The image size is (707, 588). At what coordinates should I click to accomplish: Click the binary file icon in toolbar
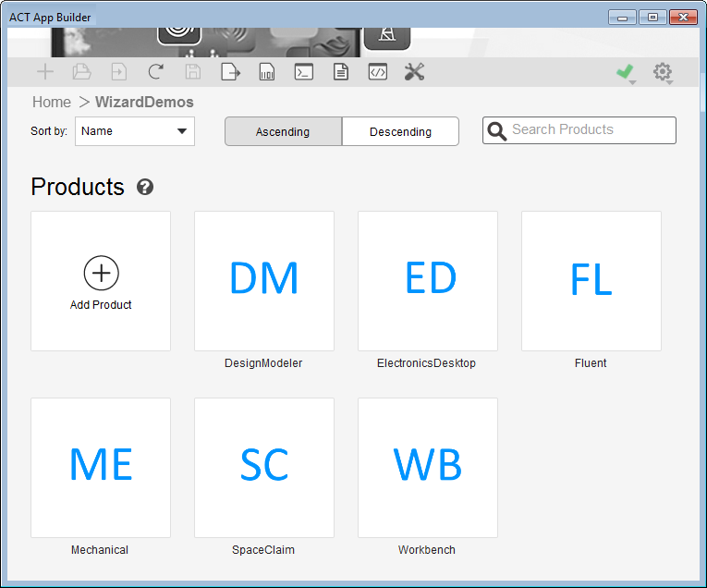coord(267,72)
